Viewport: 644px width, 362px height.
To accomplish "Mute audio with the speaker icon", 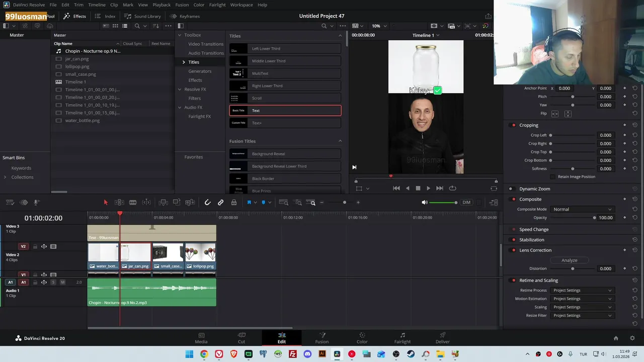I will (x=424, y=202).
